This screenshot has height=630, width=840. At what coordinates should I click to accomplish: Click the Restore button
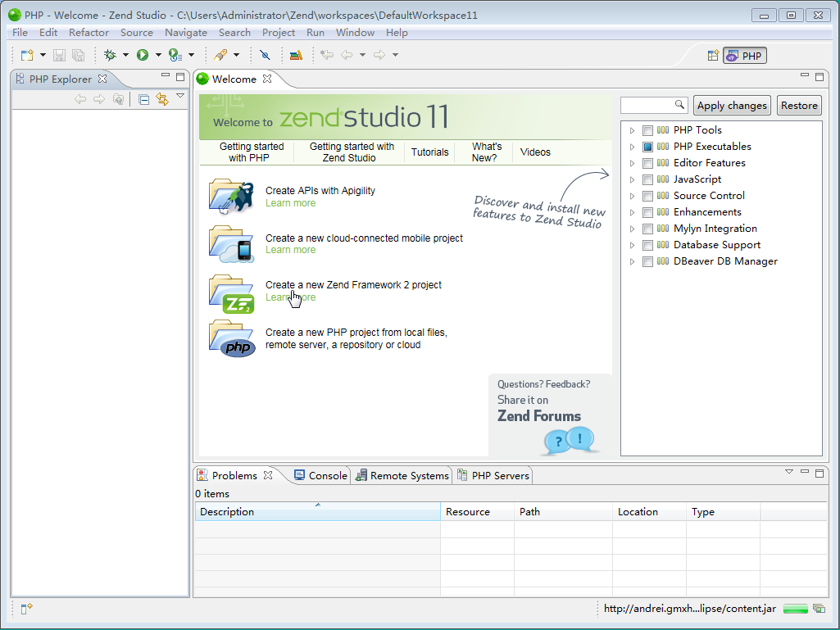799,106
